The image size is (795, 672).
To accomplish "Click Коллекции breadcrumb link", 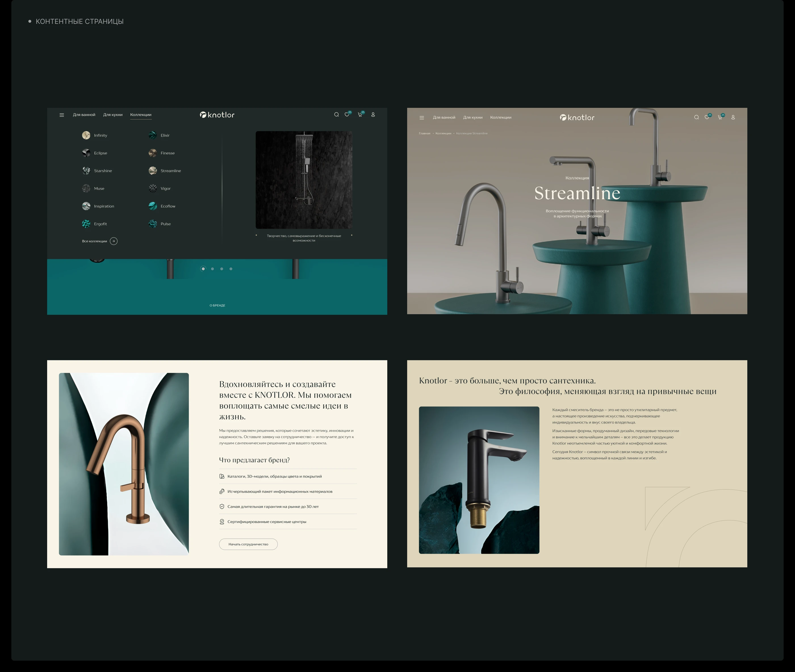I will click(x=443, y=133).
